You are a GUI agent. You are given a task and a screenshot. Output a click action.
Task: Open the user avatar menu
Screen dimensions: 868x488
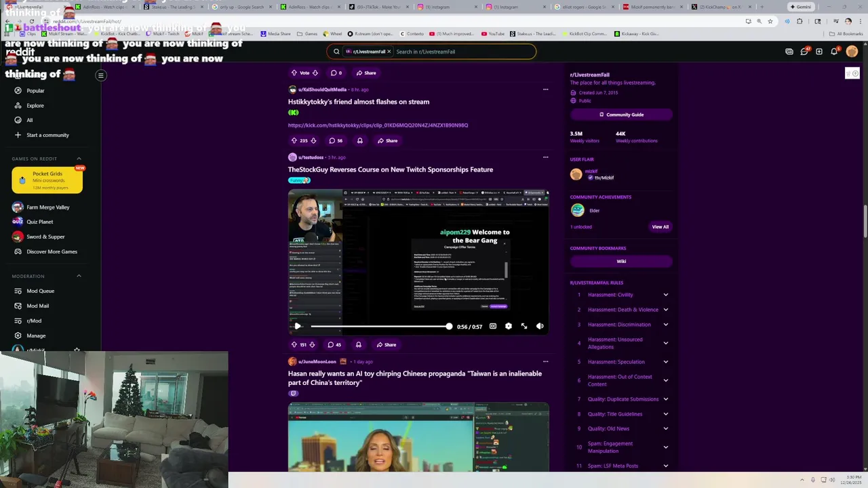852,52
